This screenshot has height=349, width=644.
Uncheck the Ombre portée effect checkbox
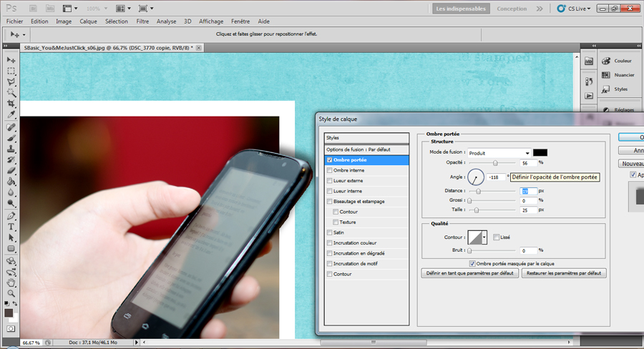coord(329,159)
